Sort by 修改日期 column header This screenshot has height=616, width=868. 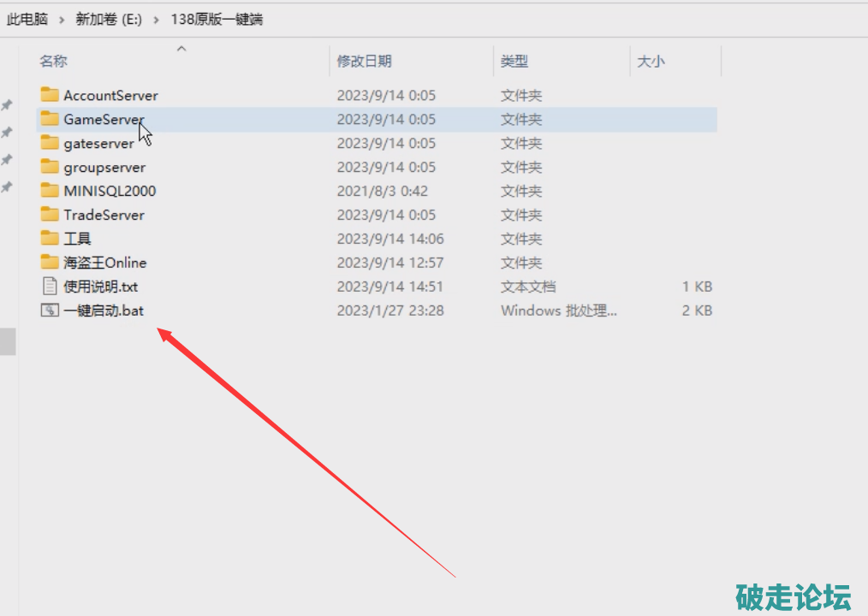coord(364,61)
